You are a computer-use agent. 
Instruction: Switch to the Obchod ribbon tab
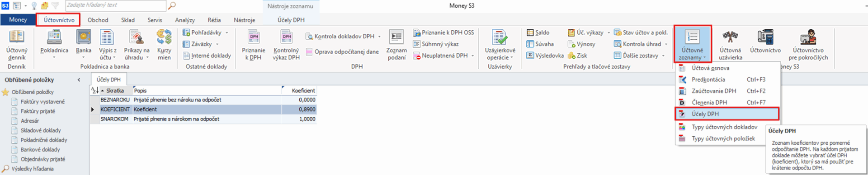tap(98, 20)
